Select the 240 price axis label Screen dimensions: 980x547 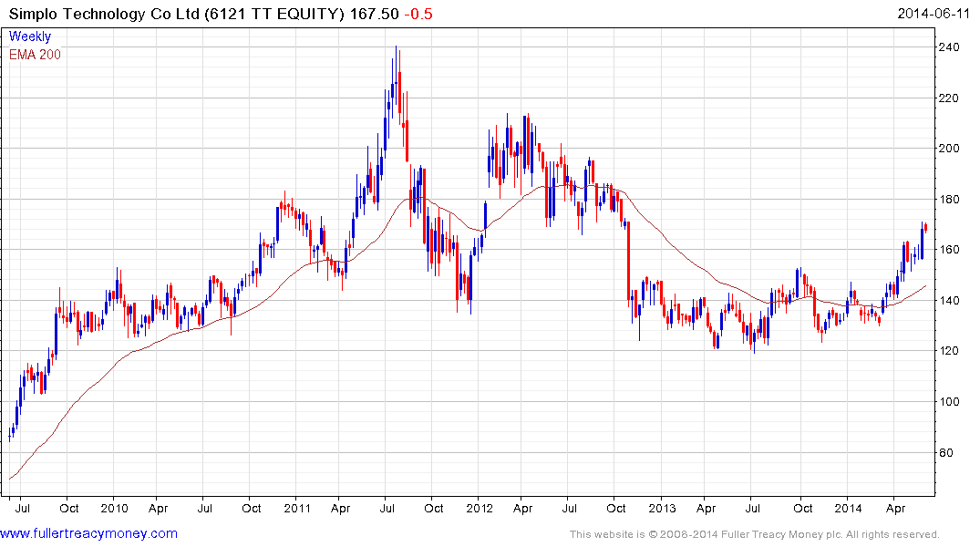coord(949,47)
